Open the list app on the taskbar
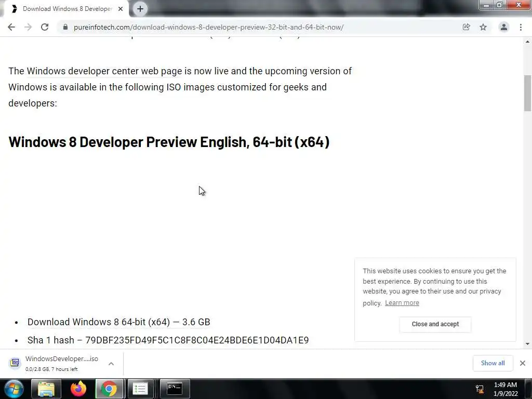This screenshot has height=399, width=532. pyautogui.click(x=140, y=389)
